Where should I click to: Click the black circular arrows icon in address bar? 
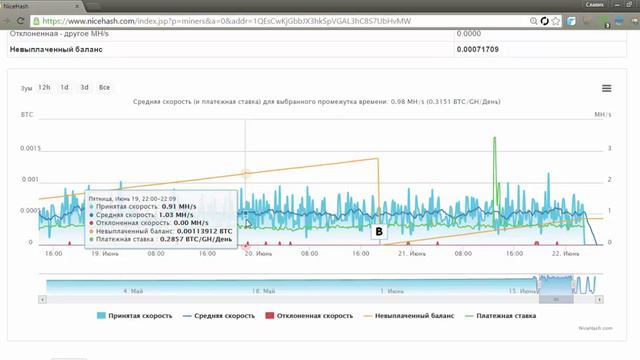click(x=544, y=21)
